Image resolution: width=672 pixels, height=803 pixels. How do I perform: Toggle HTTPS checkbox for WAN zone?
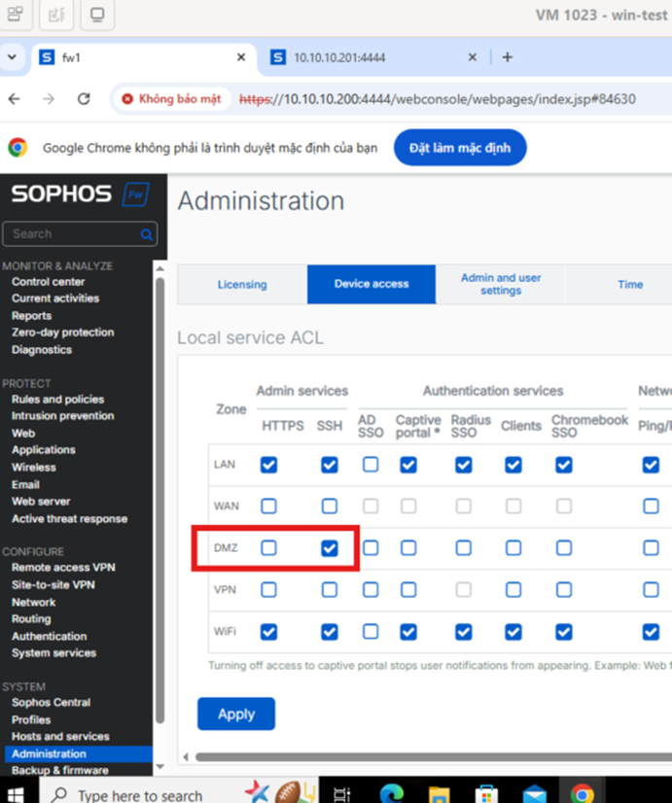tap(269, 506)
